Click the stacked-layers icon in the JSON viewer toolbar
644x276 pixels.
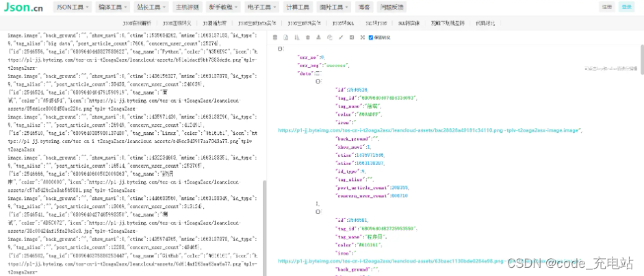point(275,38)
